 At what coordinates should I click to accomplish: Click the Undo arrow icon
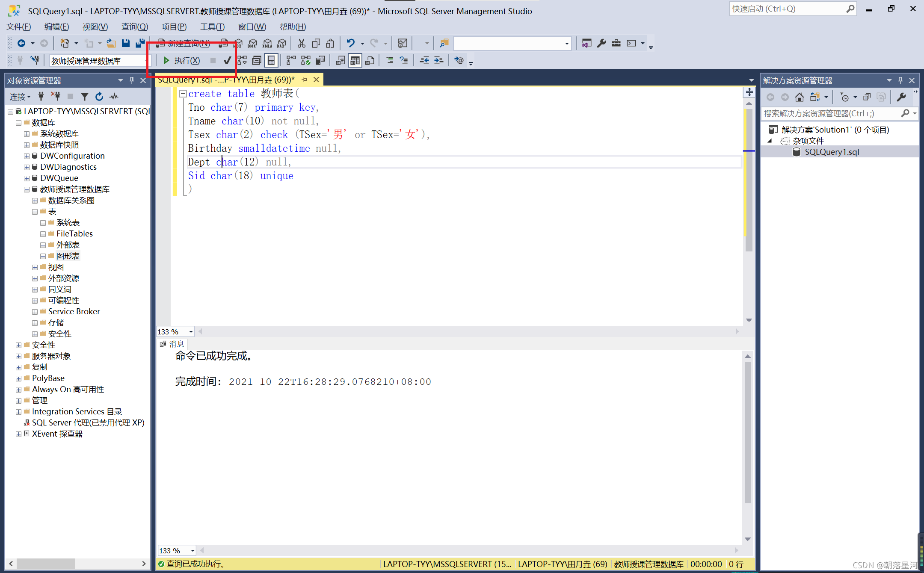tap(350, 43)
